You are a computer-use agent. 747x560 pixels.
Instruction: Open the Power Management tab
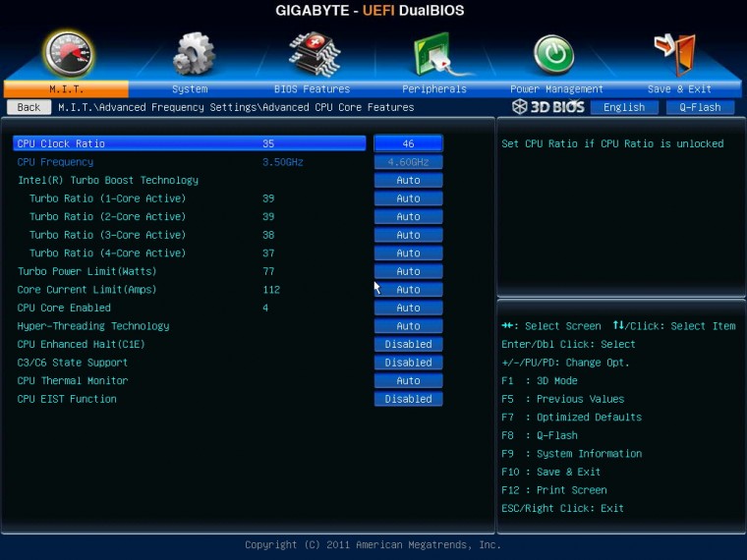pos(556,89)
